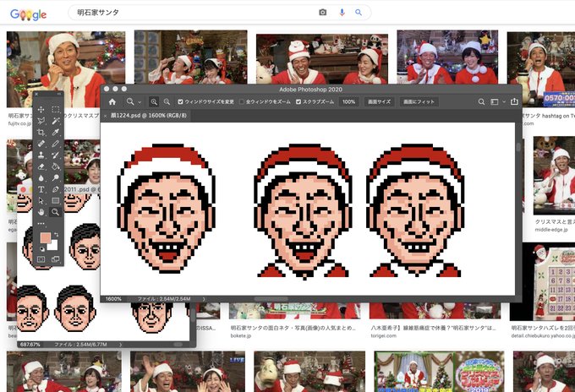Viewport: 575px width, 392px height.
Task: Open the fujitv.co.jp image thumbnail
Action: click(x=66, y=69)
